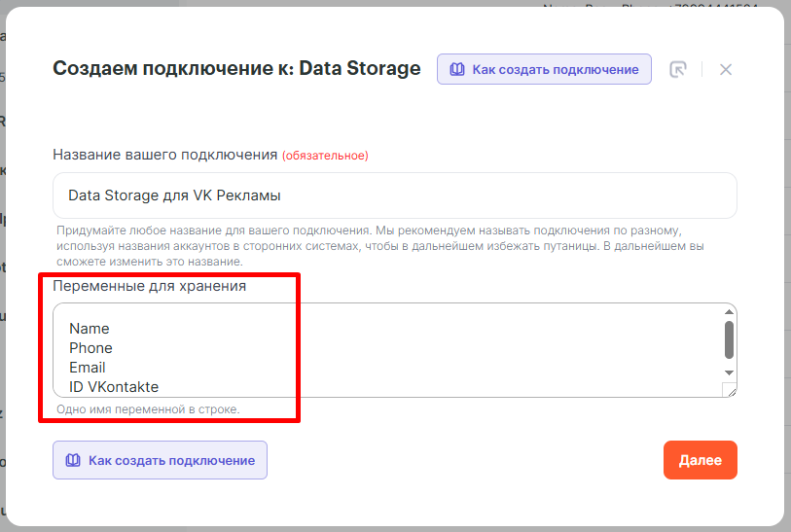Screen dimensions: 791x532
Task: Click the scroll-up arrow in variables textarea
Action: pos(729,311)
